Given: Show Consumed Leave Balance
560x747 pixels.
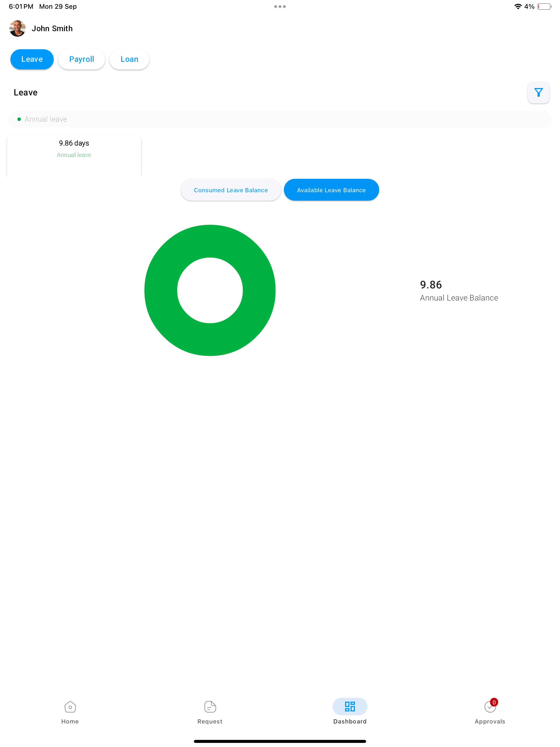Looking at the screenshot, I should (231, 190).
